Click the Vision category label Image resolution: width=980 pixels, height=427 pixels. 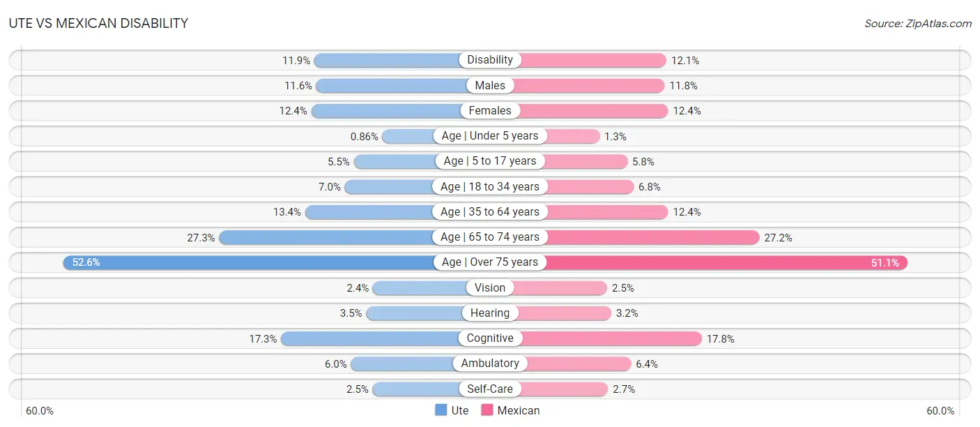tap(490, 287)
